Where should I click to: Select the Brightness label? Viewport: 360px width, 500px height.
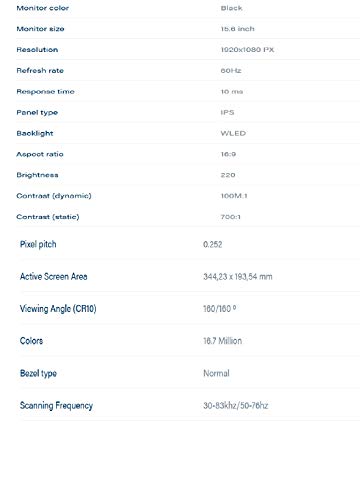[x=37, y=175]
